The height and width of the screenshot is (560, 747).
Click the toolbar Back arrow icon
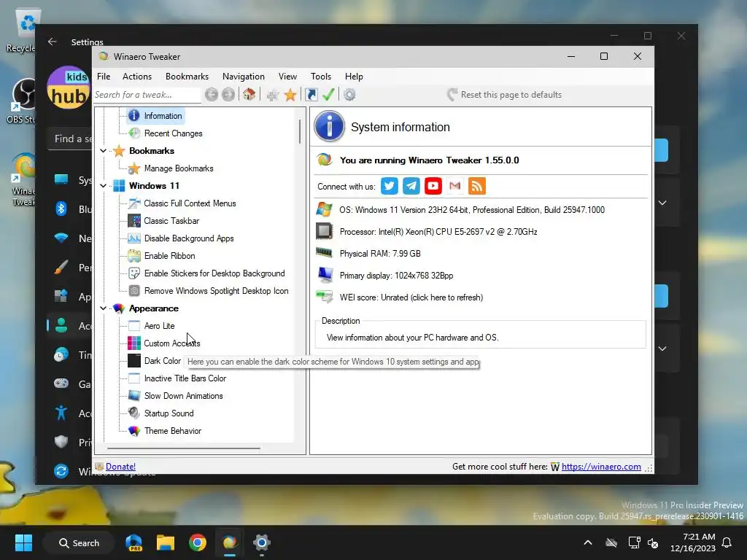click(212, 95)
